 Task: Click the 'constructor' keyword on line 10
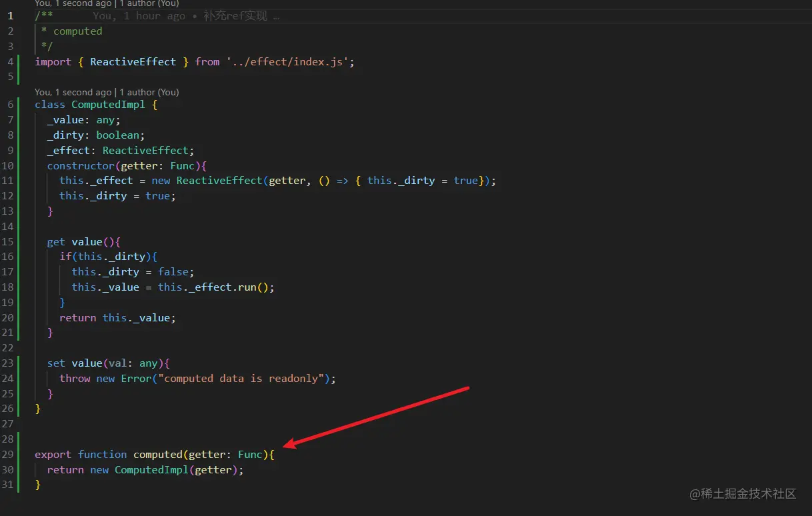81,165
